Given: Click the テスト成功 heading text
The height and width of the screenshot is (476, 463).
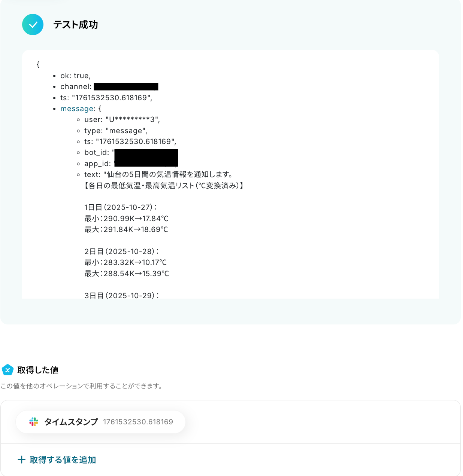Looking at the screenshot, I should 75,25.
